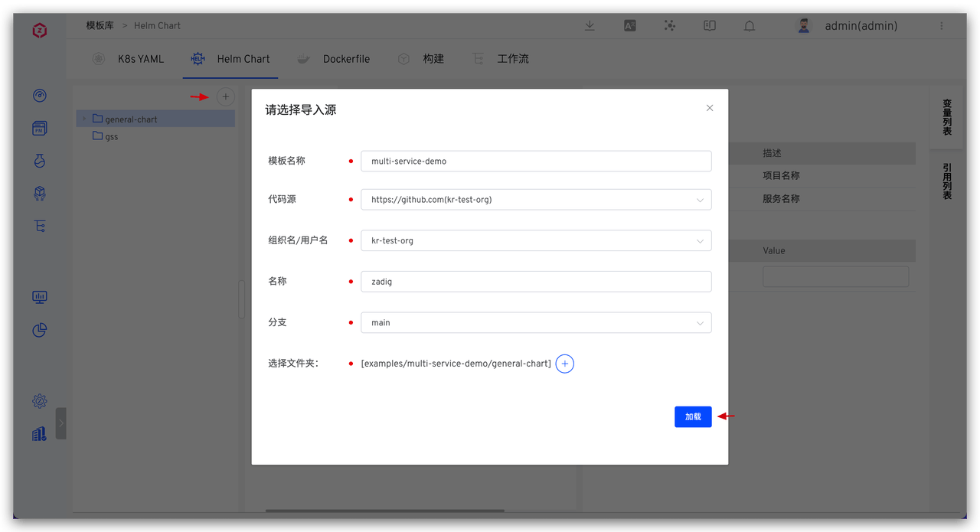Viewport: 980px width, 532px height.
Task: Open the 代码源 code source dropdown
Action: click(535, 200)
